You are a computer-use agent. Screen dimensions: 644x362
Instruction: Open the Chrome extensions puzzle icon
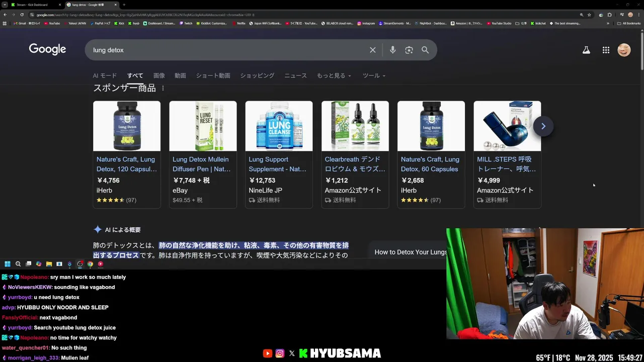[609, 15]
